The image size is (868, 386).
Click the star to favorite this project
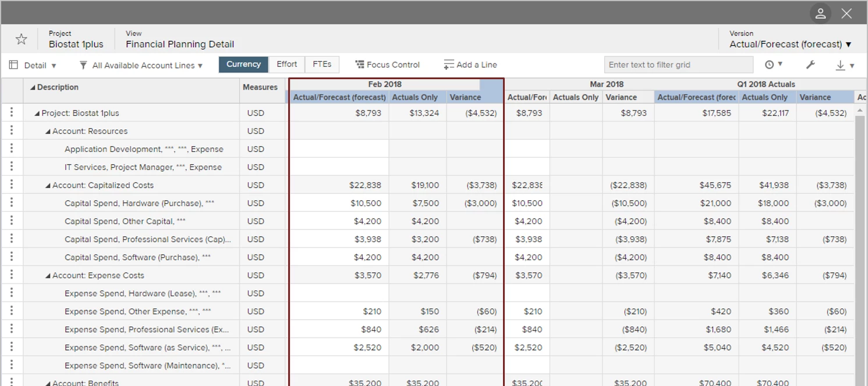[21, 38]
